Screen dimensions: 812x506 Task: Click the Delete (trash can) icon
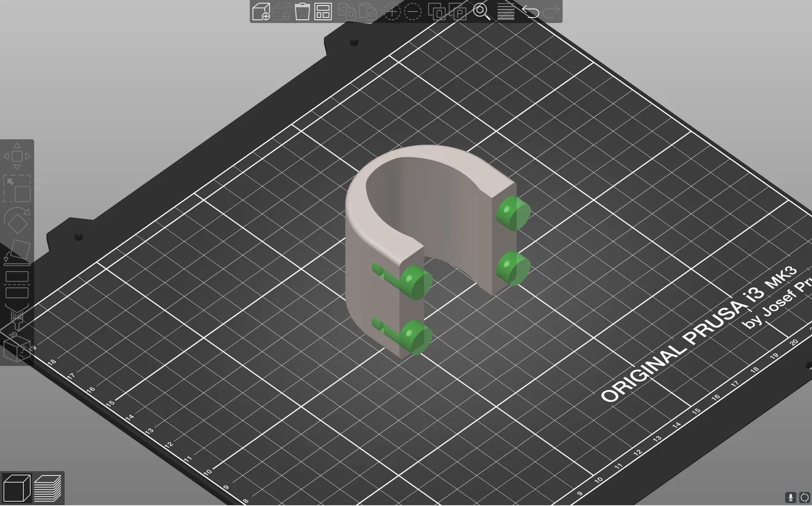pyautogui.click(x=302, y=12)
